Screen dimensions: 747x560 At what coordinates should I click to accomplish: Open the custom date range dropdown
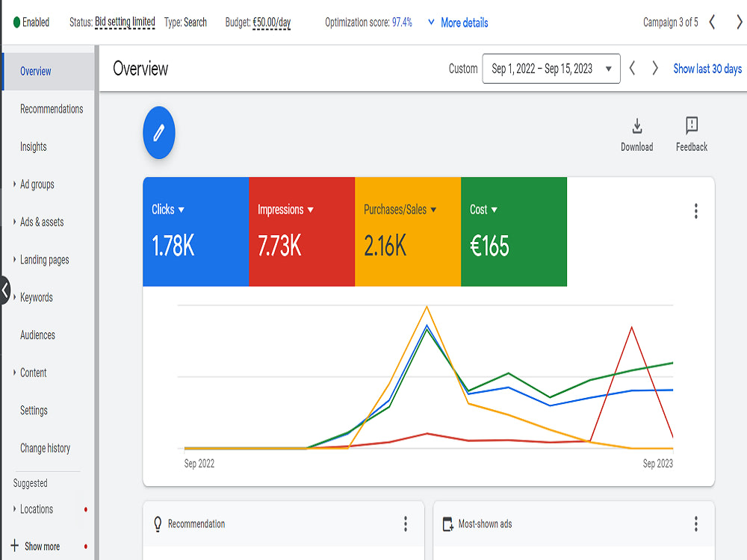click(x=551, y=69)
